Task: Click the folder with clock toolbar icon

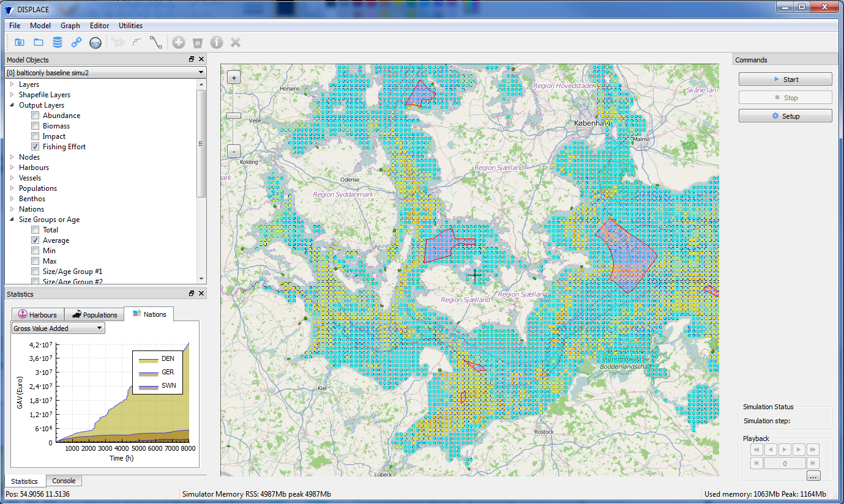Action: coord(20,42)
